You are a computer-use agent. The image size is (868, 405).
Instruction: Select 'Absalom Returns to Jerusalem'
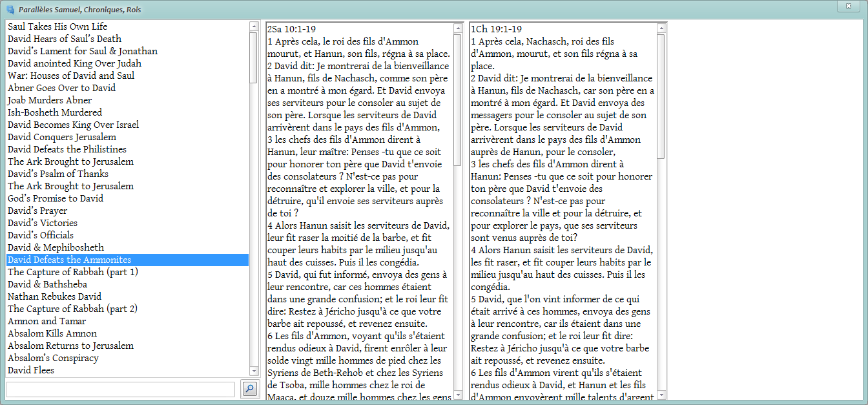(127, 346)
